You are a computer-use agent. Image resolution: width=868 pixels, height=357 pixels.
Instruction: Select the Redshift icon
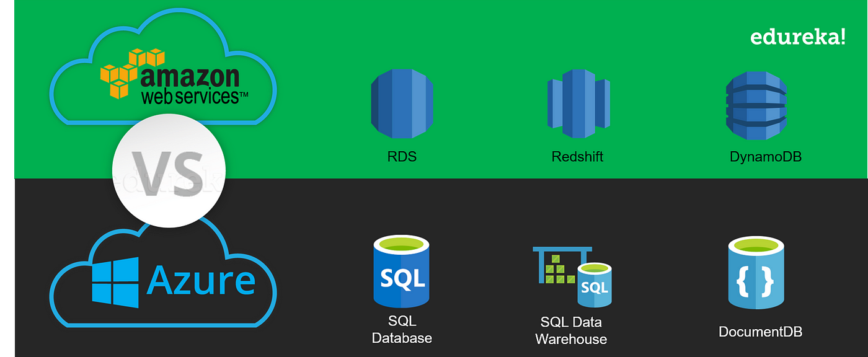(578, 104)
